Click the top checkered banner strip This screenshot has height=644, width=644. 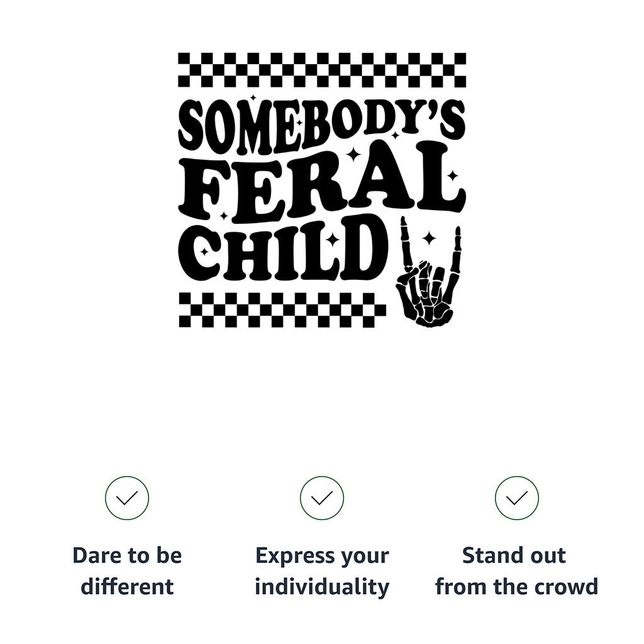pos(322,70)
